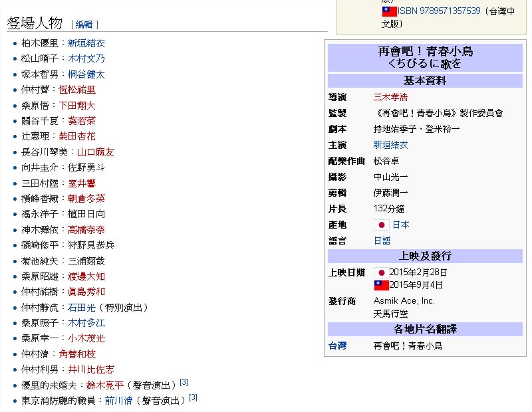
Task: Click the Japan flag beside 2015年2月28日
Action: [381, 272]
